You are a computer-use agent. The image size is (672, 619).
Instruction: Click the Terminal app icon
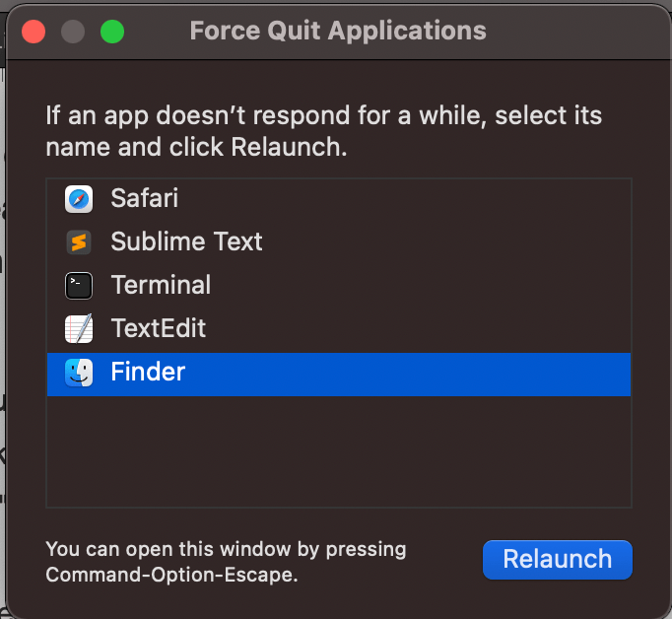point(79,286)
